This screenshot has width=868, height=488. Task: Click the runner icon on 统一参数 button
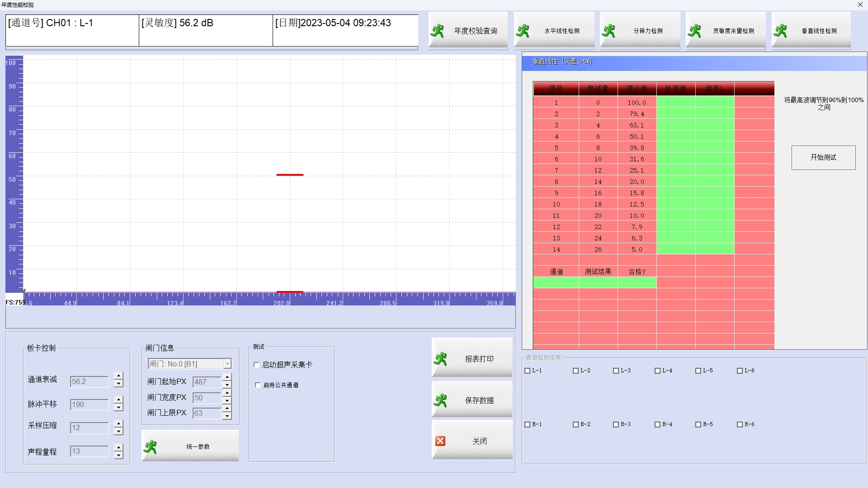tap(150, 447)
